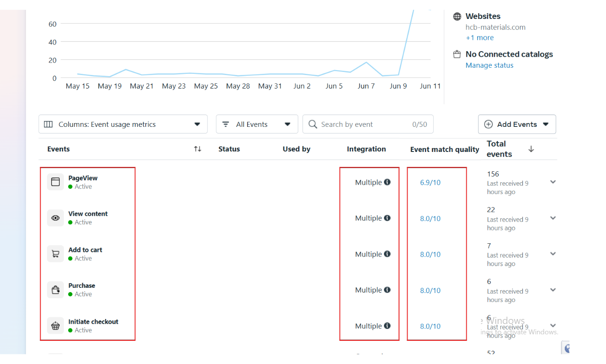Image resolution: width=606 pixels, height=364 pixels.
Task: Open the Add Events dropdown button
Action: click(517, 124)
